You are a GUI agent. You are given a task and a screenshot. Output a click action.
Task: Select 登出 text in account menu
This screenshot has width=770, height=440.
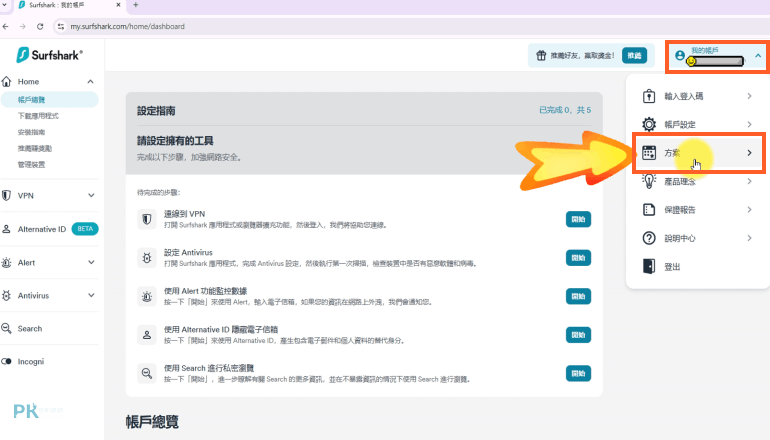(x=672, y=267)
